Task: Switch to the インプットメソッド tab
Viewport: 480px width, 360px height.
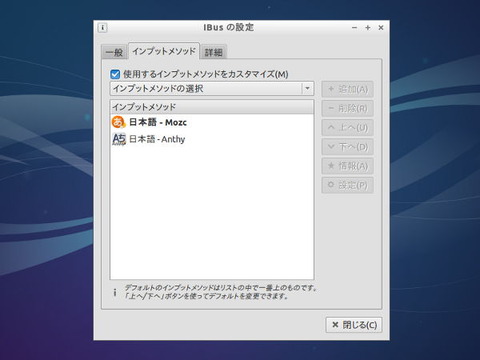Action: pos(164,51)
